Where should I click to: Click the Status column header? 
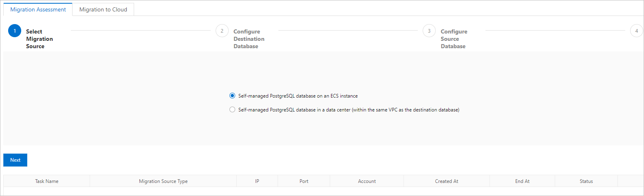click(586, 181)
